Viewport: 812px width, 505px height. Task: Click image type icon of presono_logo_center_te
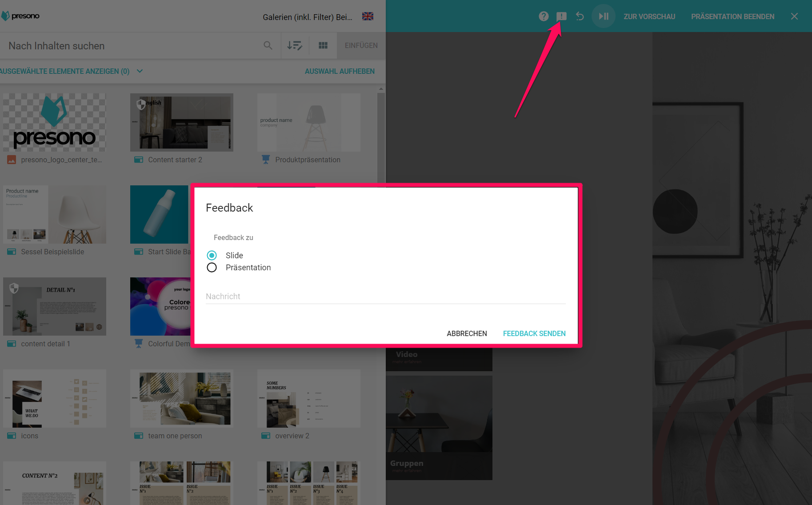point(12,160)
